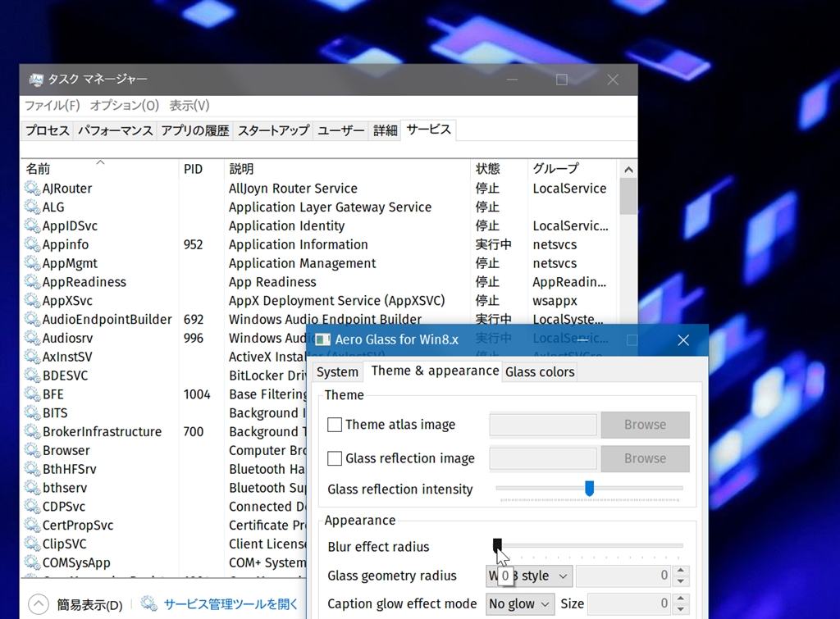Select the Appinfo service gear icon

click(x=32, y=244)
